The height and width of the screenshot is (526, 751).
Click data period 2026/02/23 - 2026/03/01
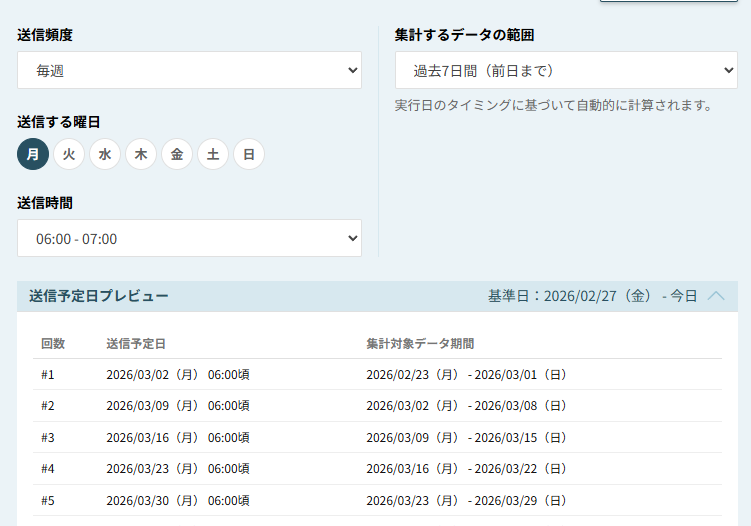pyautogui.click(x=467, y=375)
